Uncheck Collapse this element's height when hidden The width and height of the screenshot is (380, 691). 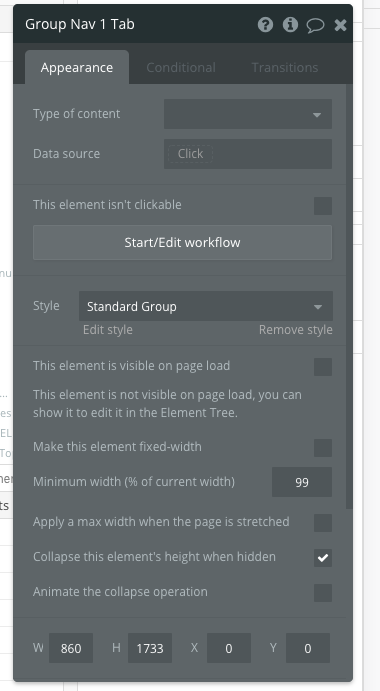click(323, 558)
